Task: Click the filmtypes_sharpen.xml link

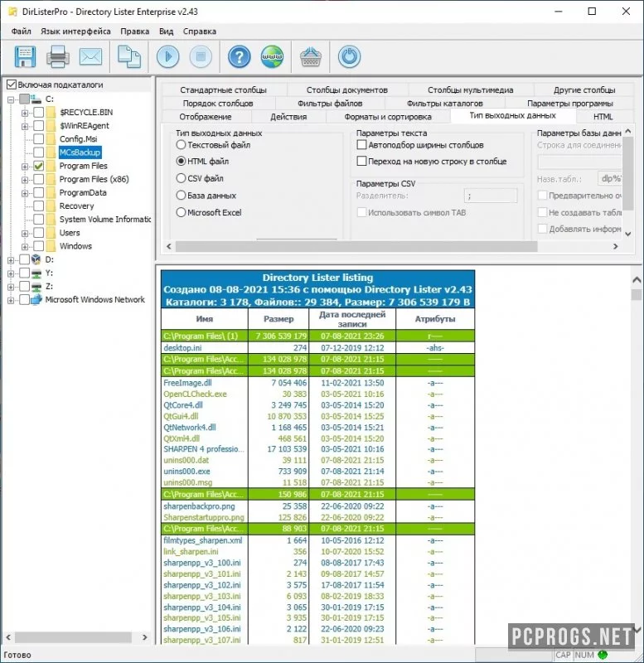Action: click(x=203, y=540)
